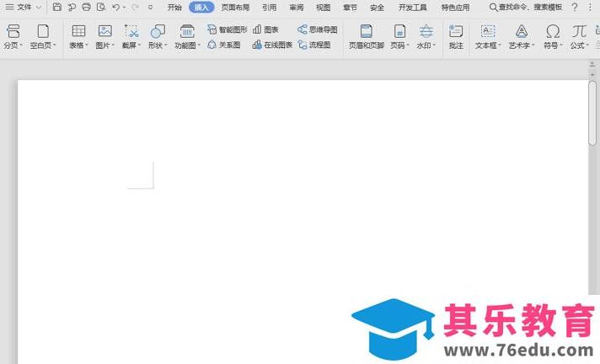Switch to the 审阅 tab
The height and width of the screenshot is (364, 600).
pos(297,8)
